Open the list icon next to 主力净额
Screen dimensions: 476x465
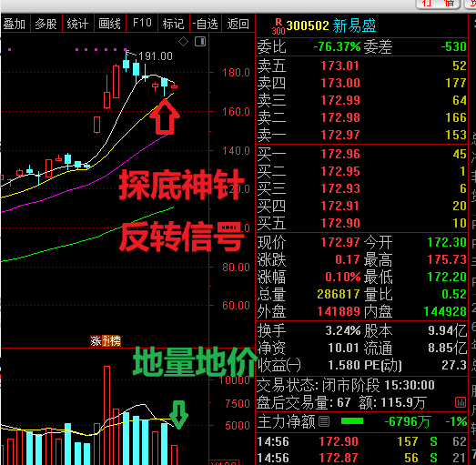tap(324, 421)
